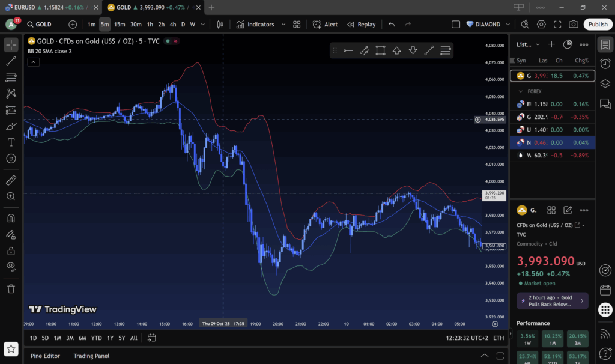The width and height of the screenshot is (615, 364).
Task: Click the magnet mode icon
Action: coord(11,219)
